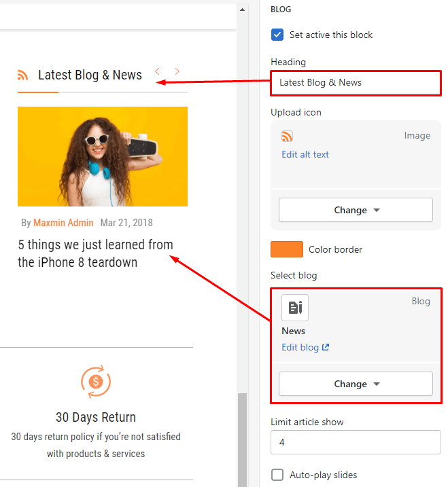Click the Heading text input field
This screenshot has width=448, height=487.
[356, 83]
